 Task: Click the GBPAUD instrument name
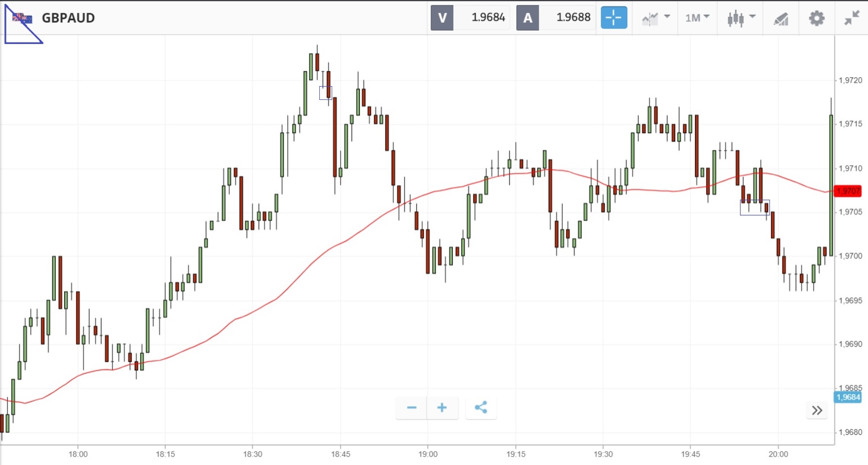[x=68, y=18]
